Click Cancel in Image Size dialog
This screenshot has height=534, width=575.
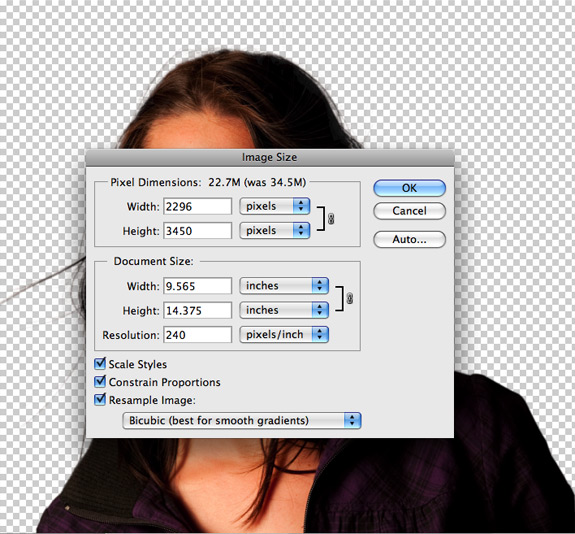pyautogui.click(x=409, y=211)
